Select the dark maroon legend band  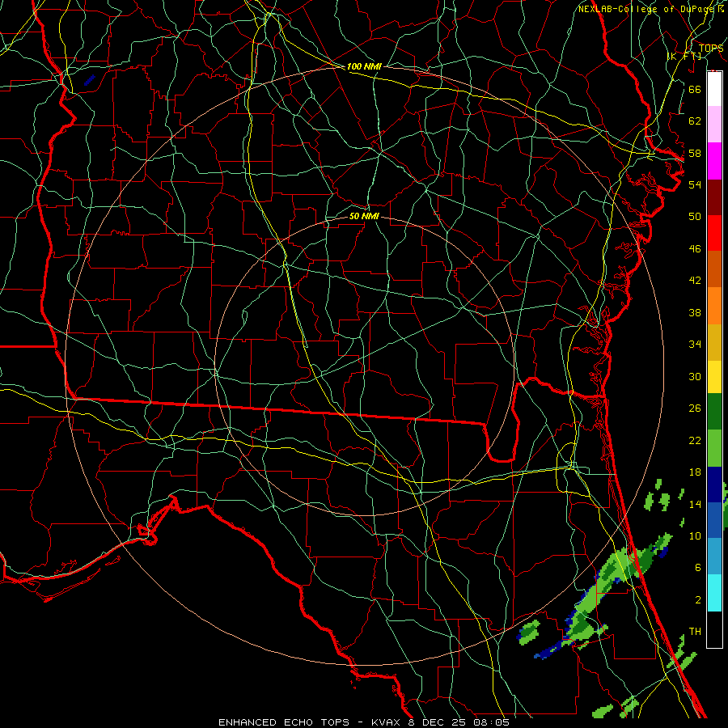(x=714, y=197)
